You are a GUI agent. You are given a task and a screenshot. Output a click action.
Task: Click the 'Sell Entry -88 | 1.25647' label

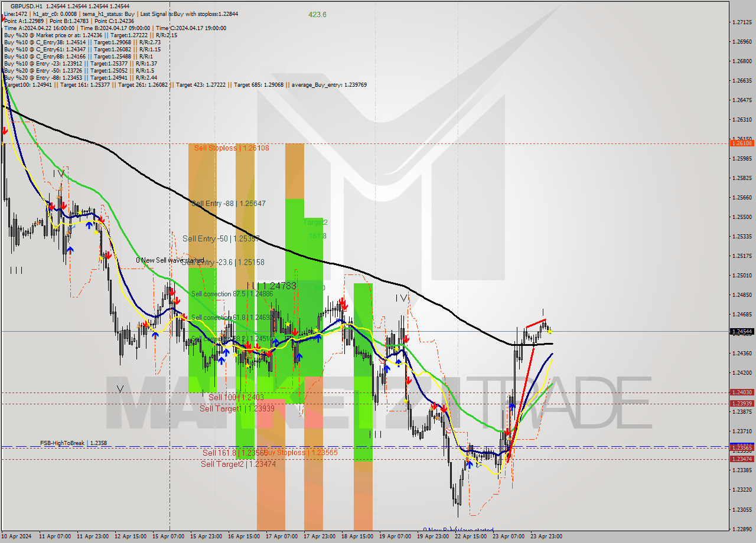(229, 203)
